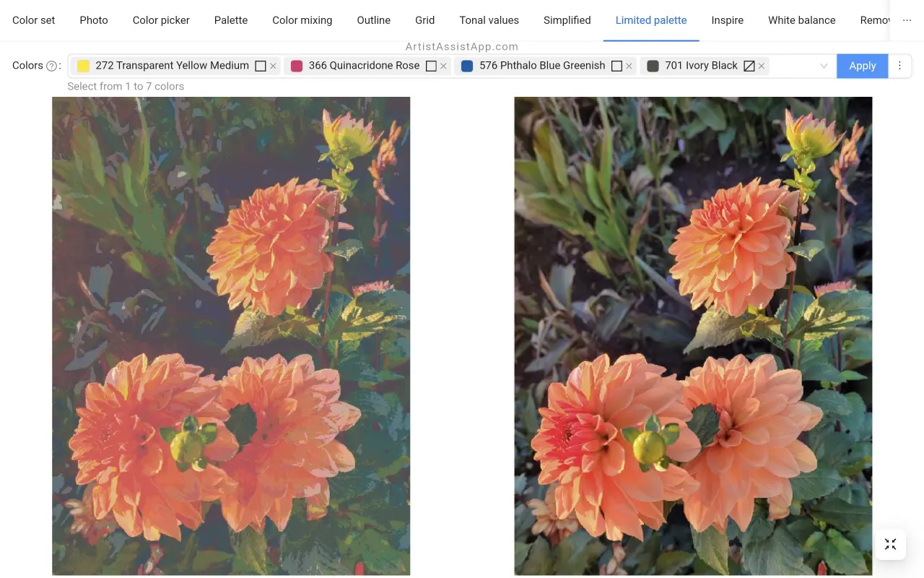Expand the colors selection dropdown arrow
The image size is (924, 578).
[824, 66]
